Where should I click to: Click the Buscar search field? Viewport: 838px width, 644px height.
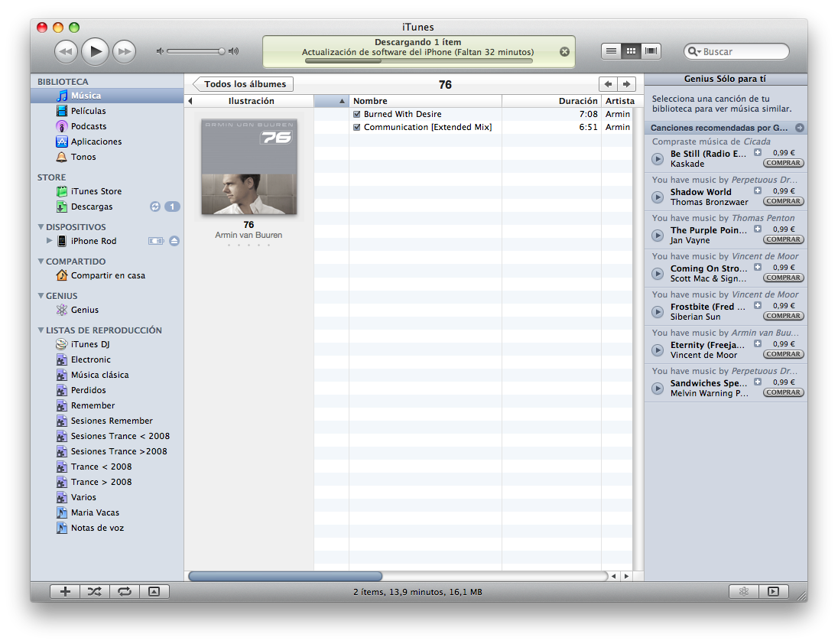click(736, 51)
